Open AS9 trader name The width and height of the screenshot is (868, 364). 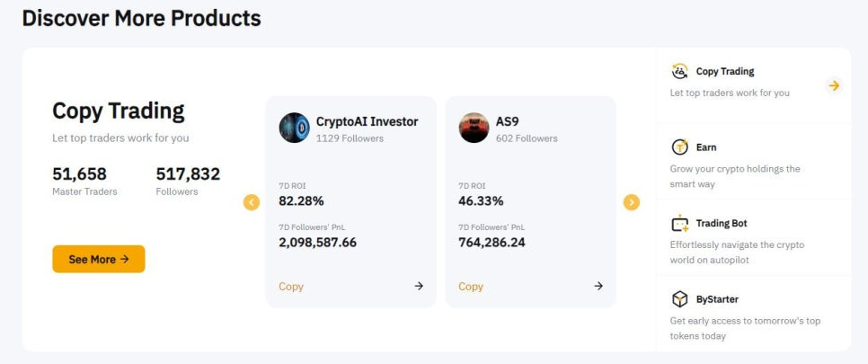tap(507, 121)
